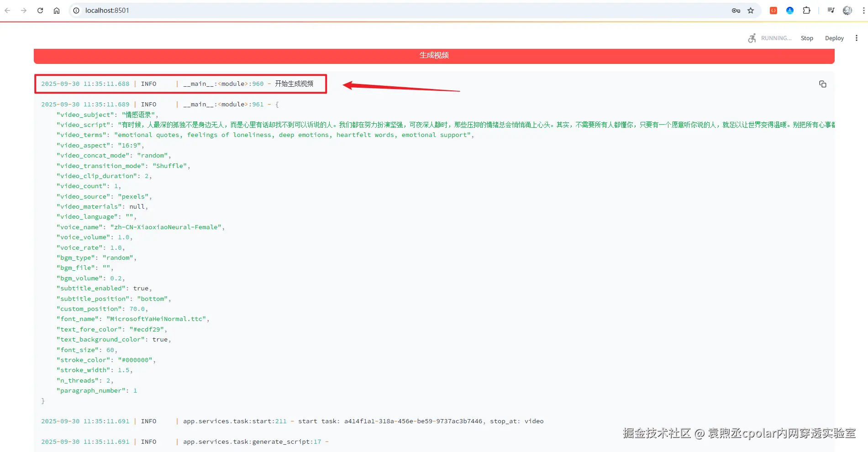
Task: Stop the running Streamlit script
Action: point(807,38)
